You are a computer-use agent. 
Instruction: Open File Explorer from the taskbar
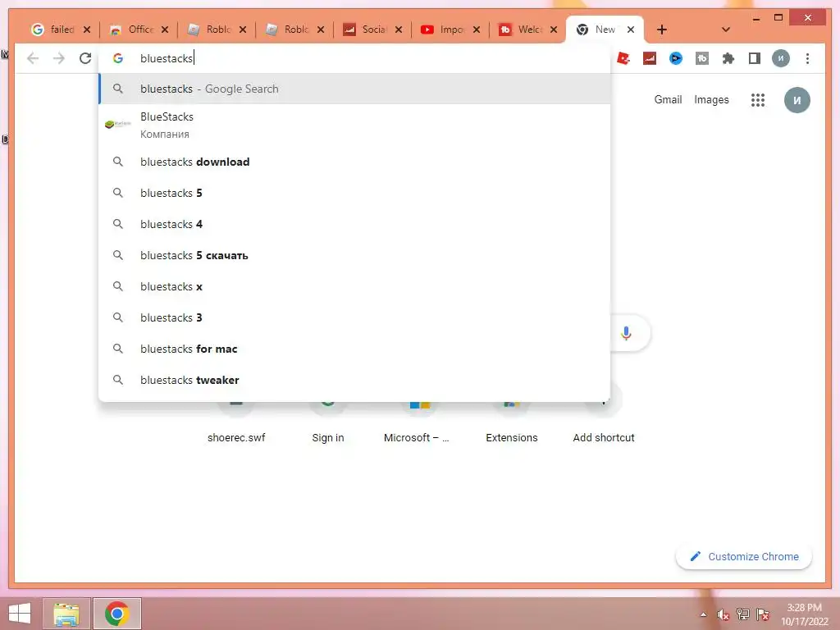66,614
